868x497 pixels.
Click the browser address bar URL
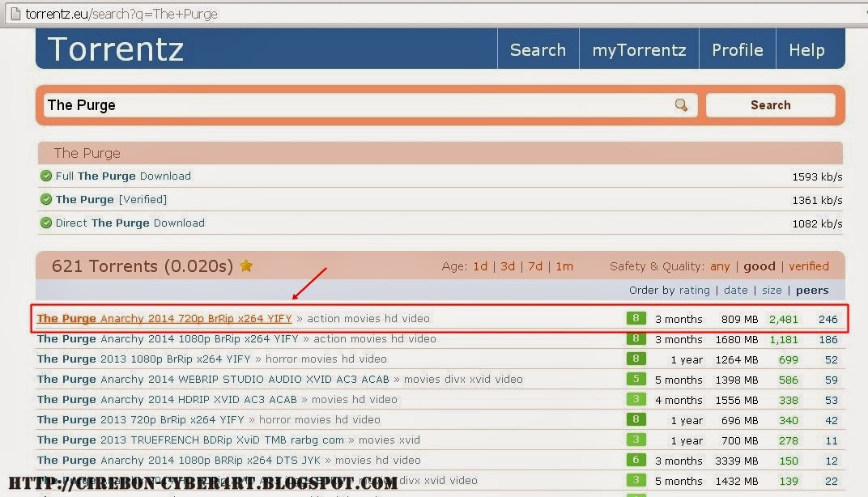[121, 14]
